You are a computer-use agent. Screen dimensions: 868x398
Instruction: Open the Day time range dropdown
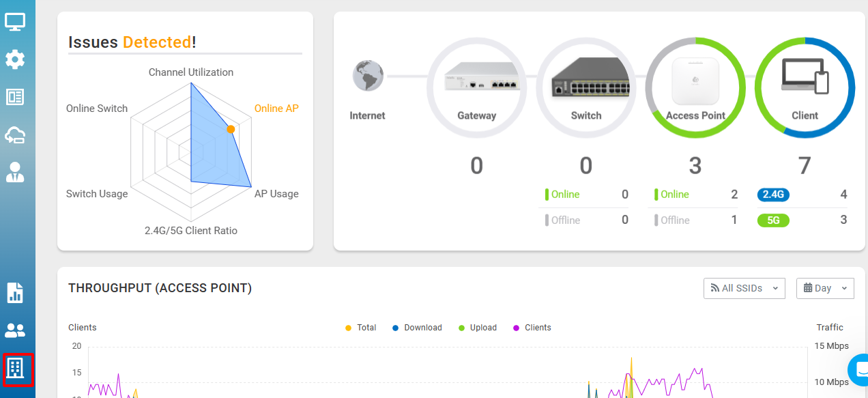825,288
